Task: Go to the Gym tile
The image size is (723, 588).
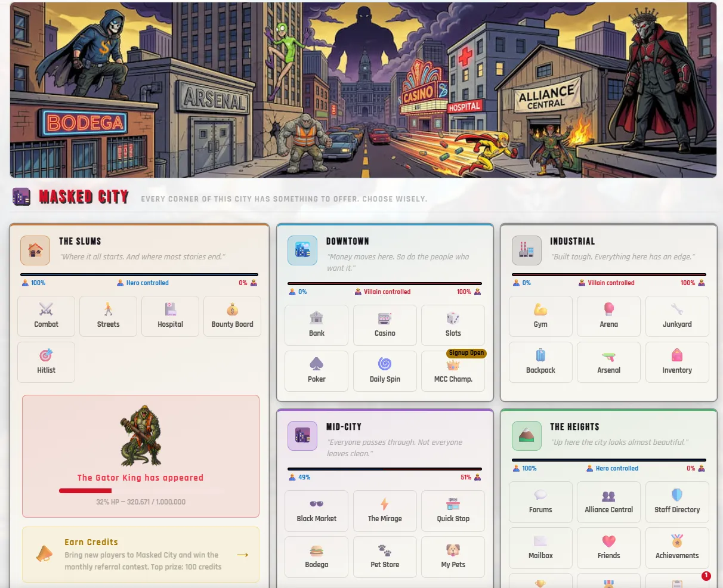Action: click(540, 316)
